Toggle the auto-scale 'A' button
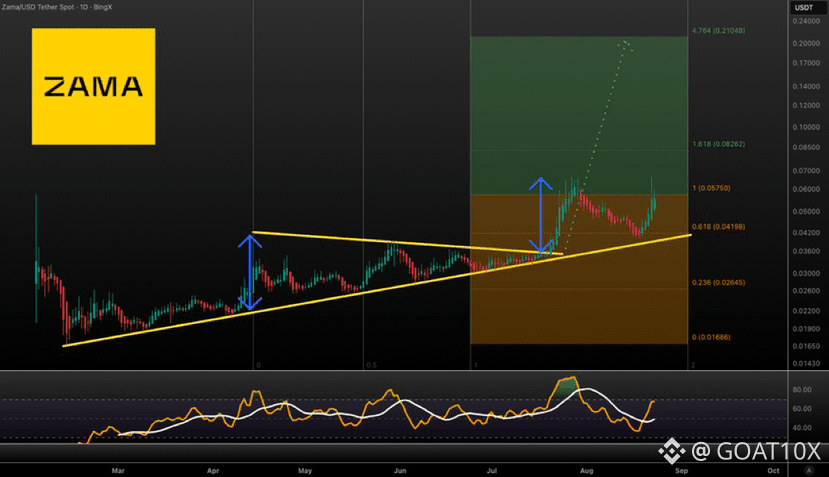829x477 pixels. click(808, 470)
